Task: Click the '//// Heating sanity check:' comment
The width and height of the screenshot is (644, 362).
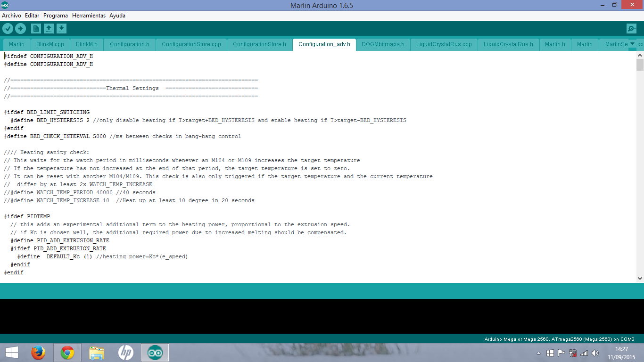Action: (x=46, y=152)
